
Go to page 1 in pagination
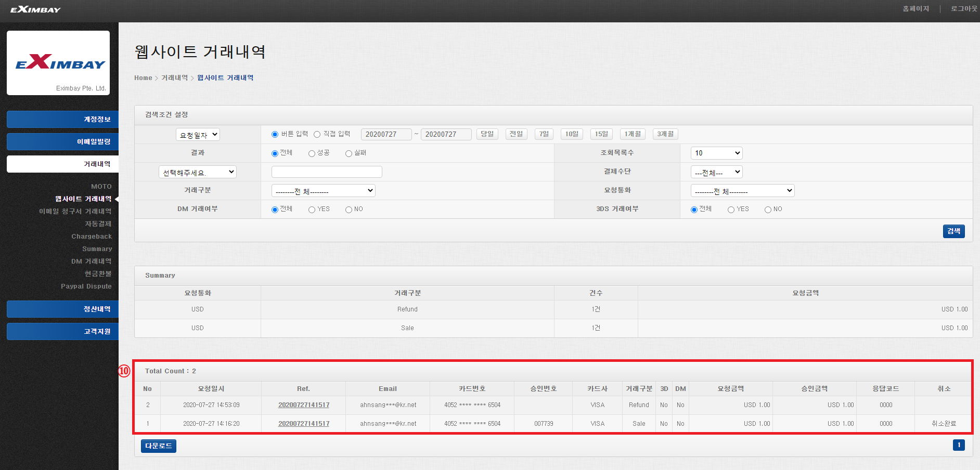pos(959,445)
